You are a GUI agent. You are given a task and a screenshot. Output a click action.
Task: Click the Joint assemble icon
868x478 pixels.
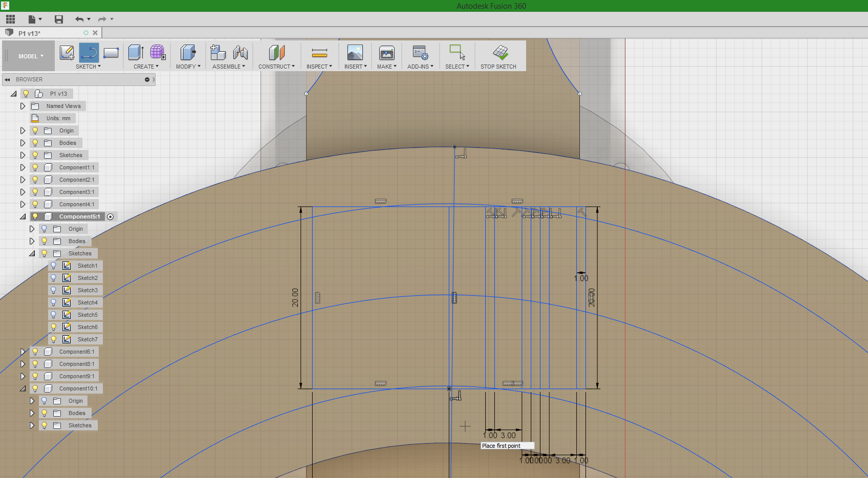click(240, 52)
